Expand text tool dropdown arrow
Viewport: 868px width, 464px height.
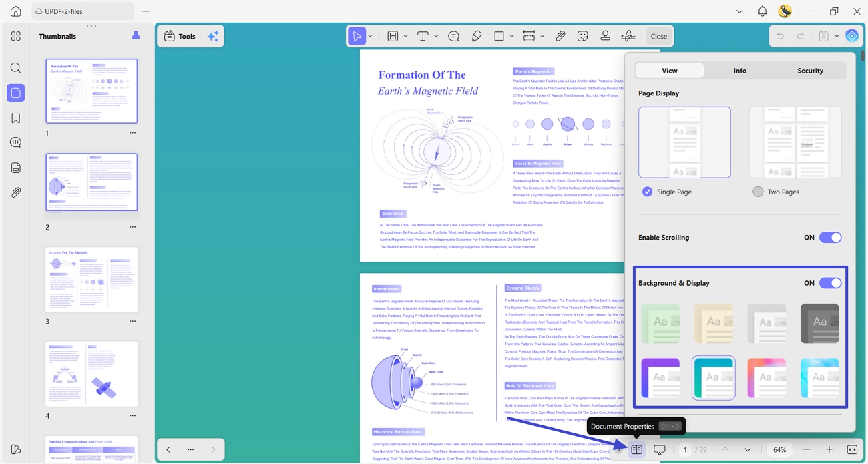(436, 36)
